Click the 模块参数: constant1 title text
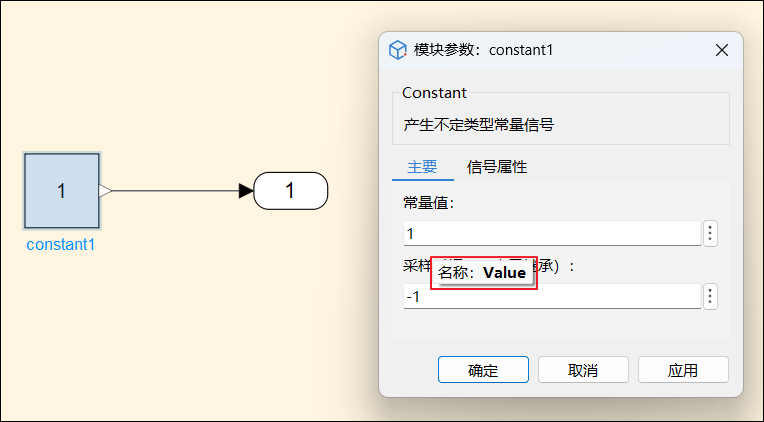 pyautogui.click(x=484, y=50)
